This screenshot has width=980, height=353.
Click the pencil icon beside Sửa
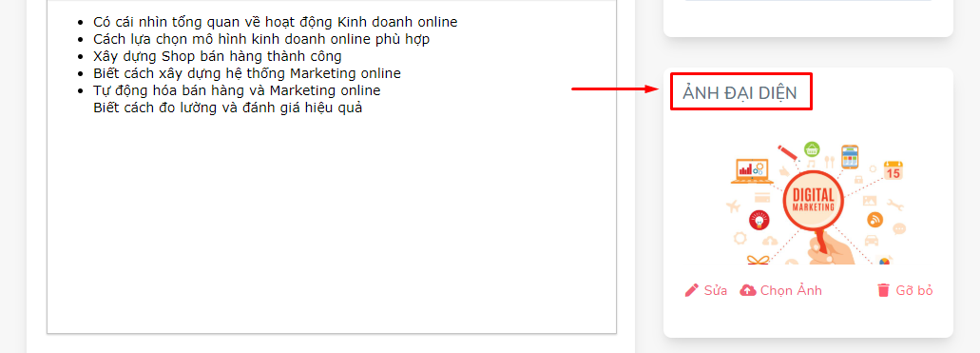click(x=692, y=290)
